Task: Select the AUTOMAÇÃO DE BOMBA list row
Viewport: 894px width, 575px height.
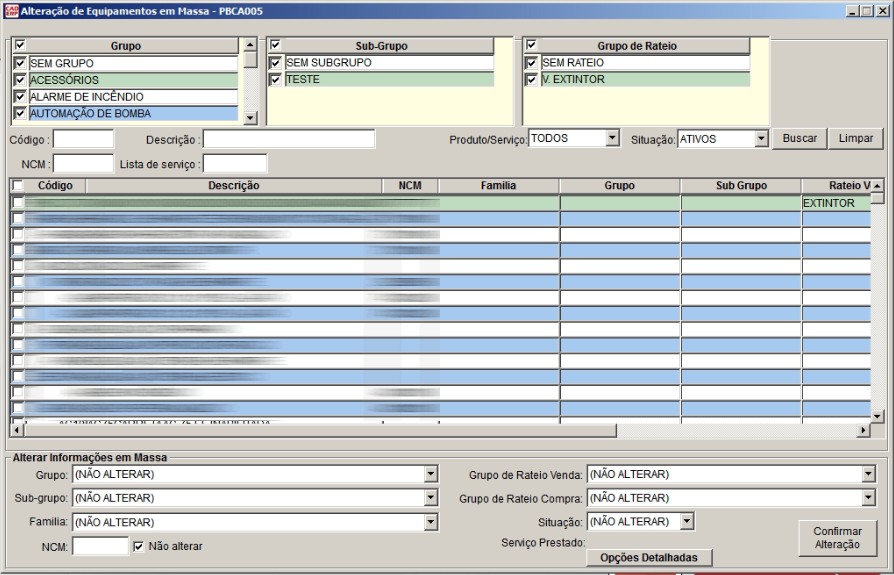Action: (133, 113)
